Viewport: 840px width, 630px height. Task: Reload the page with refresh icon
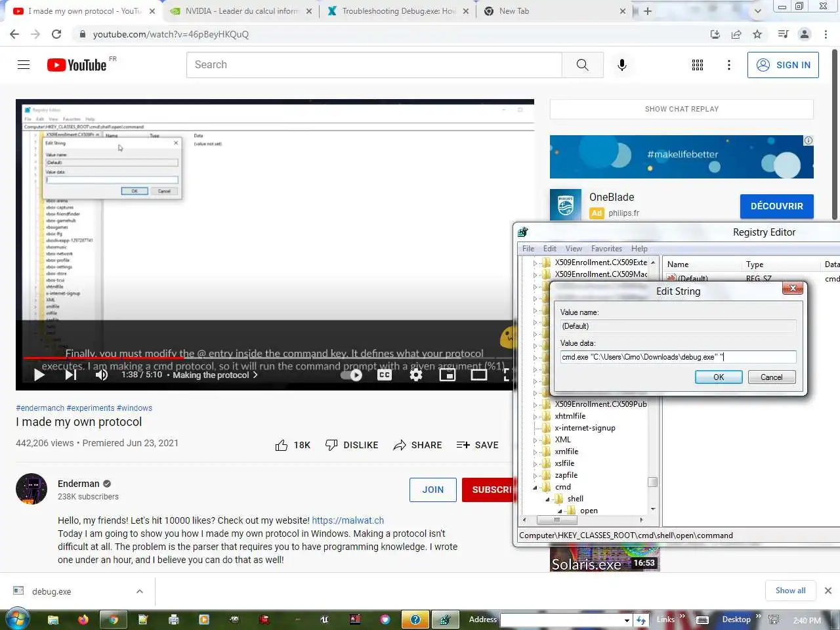(56, 34)
